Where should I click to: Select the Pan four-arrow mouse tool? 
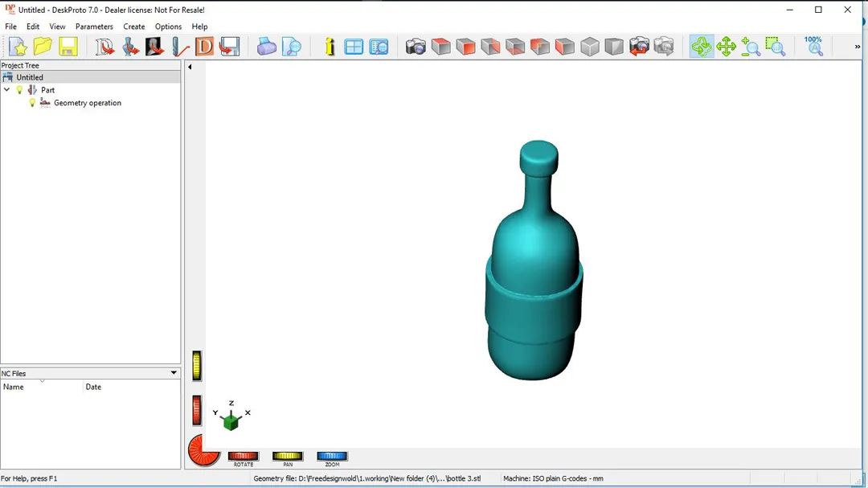pyautogui.click(x=727, y=47)
